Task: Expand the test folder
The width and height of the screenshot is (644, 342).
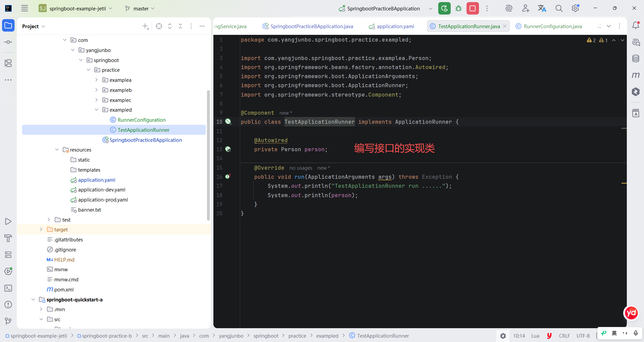Action: pos(49,220)
